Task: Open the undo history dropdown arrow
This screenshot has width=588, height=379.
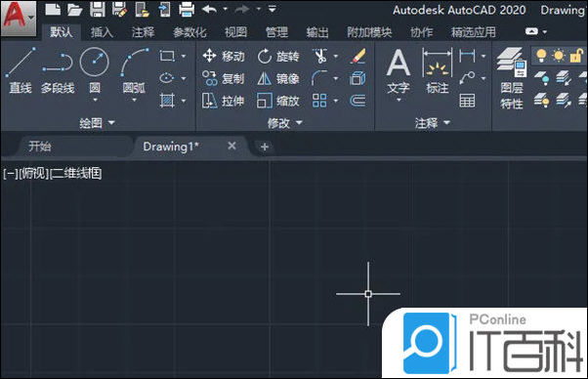Action: (x=225, y=9)
